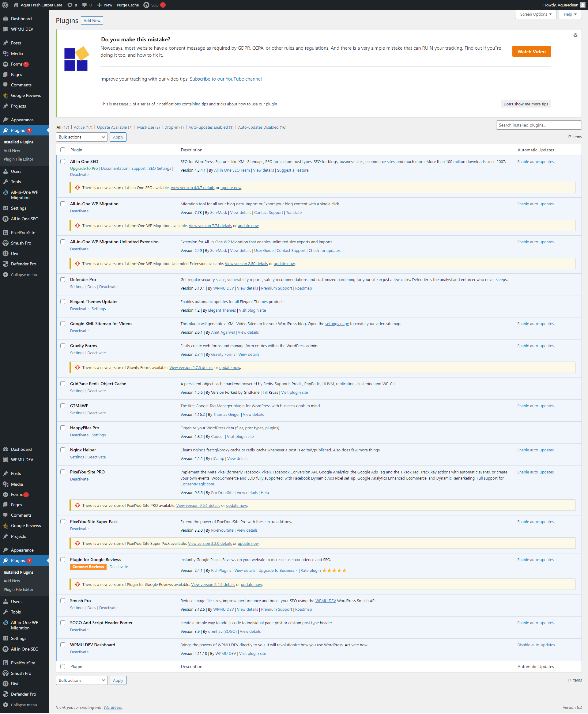Open the comments bubble icon in admin bar
The height and width of the screenshot is (714, 588).
(85, 5)
